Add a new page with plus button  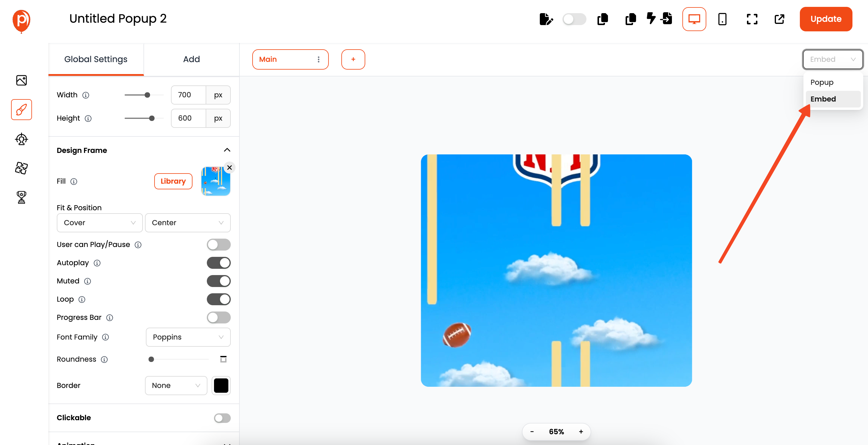pyautogui.click(x=353, y=59)
